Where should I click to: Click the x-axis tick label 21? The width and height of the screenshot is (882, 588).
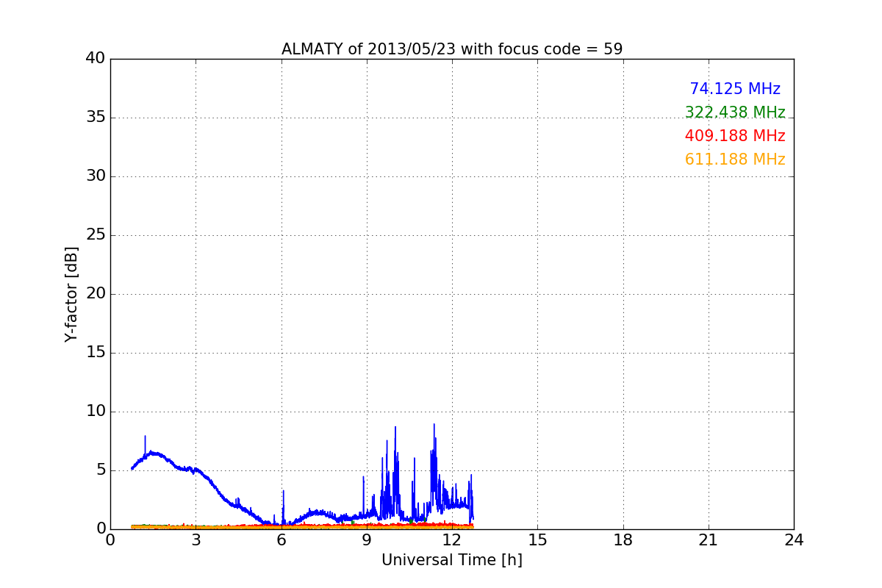[709, 540]
